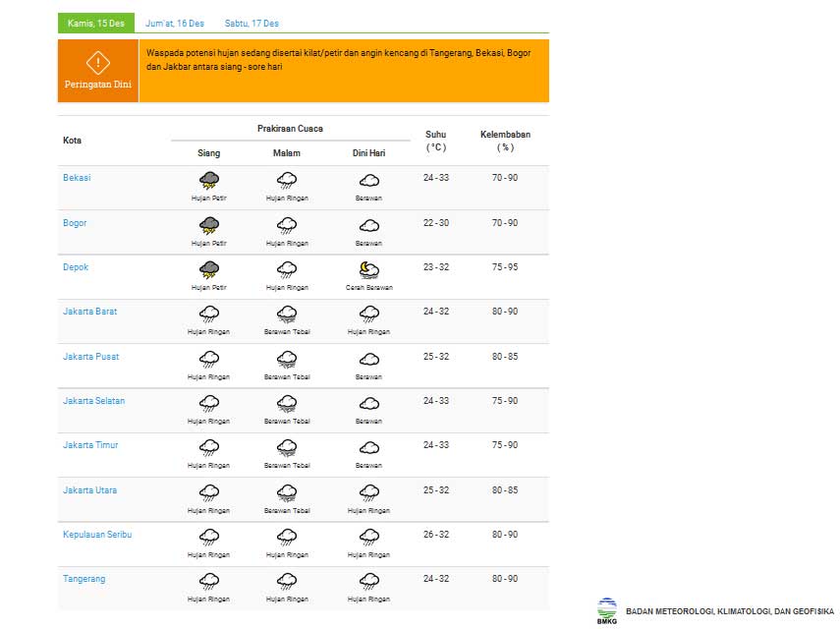Click Jakarta Utara's Dini Hari rain icon
The width and height of the screenshot is (840, 629).
tap(368, 492)
